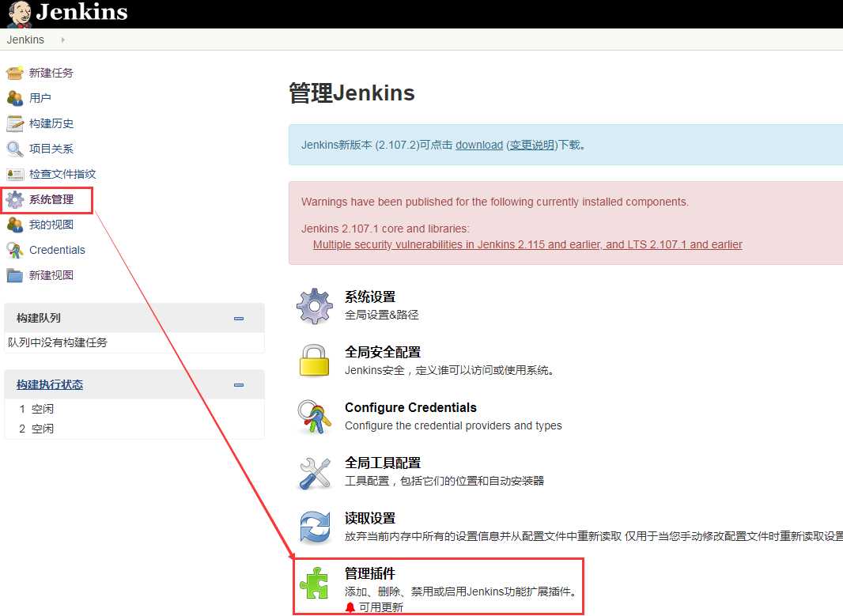Viewport: 843px width, 616px height.
Task: Open the 管理插件 heading
Action: pyautogui.click(x=370, y=573)
